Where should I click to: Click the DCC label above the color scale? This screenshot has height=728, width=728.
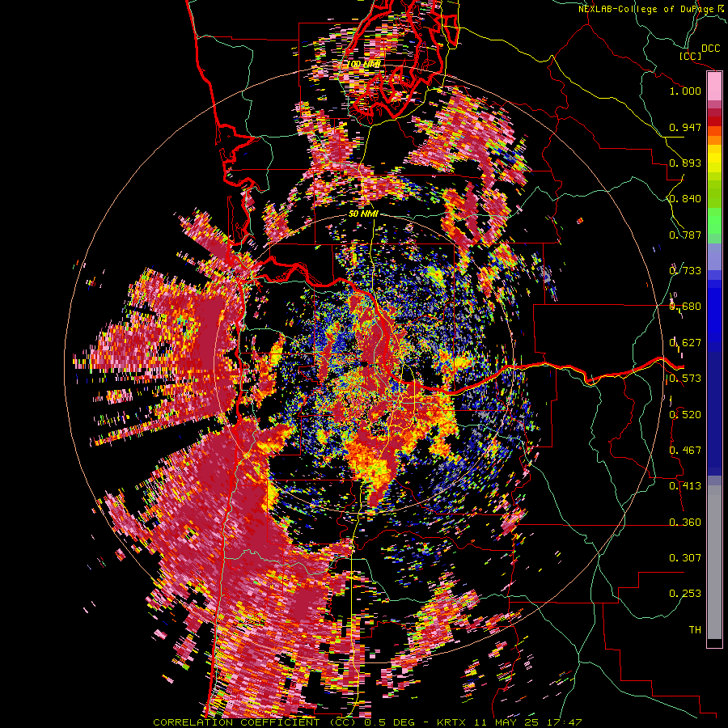pyautogui.click(x=710, y=49)
